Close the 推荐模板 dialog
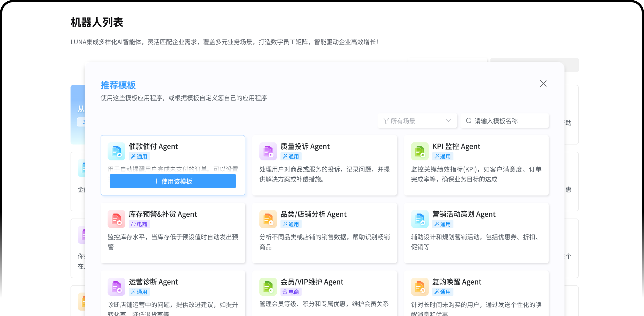This screenshot has height=316, width=644. pos(543,84)
